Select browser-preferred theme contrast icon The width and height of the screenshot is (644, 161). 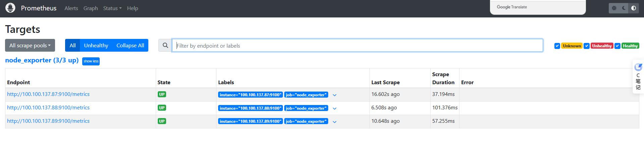(634, 8)
